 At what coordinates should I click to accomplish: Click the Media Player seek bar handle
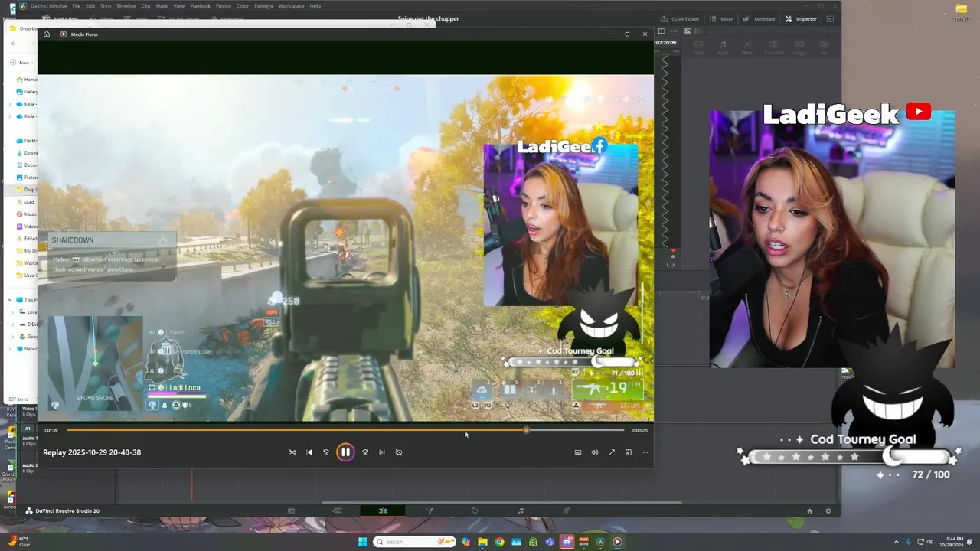526,430
